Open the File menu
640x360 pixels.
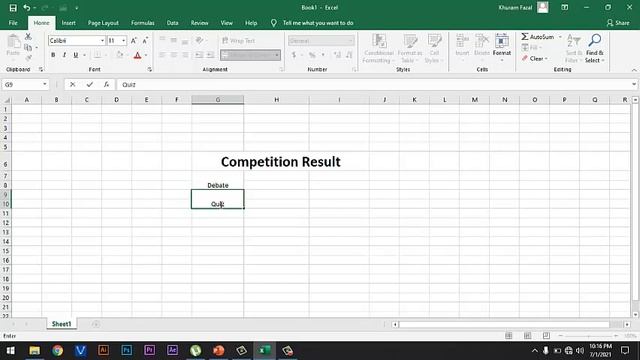coord(13,23)
